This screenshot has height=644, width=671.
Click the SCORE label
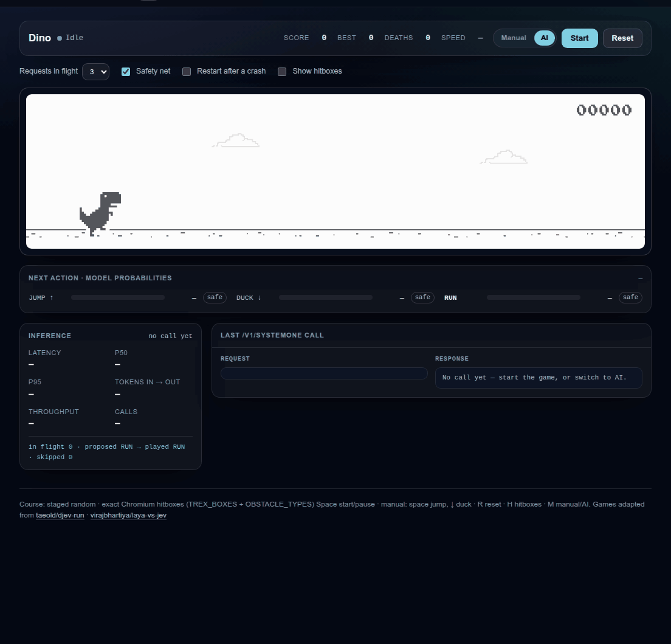click(296, 38)
